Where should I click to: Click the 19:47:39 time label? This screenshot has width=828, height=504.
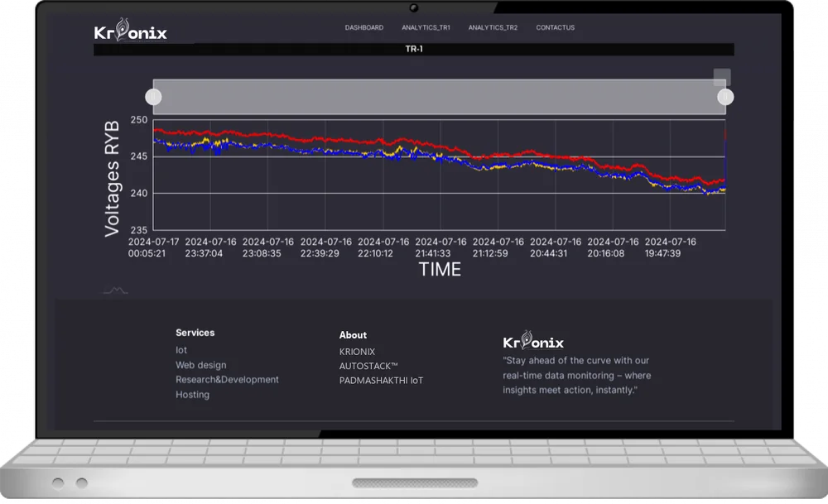pos(662,253)
